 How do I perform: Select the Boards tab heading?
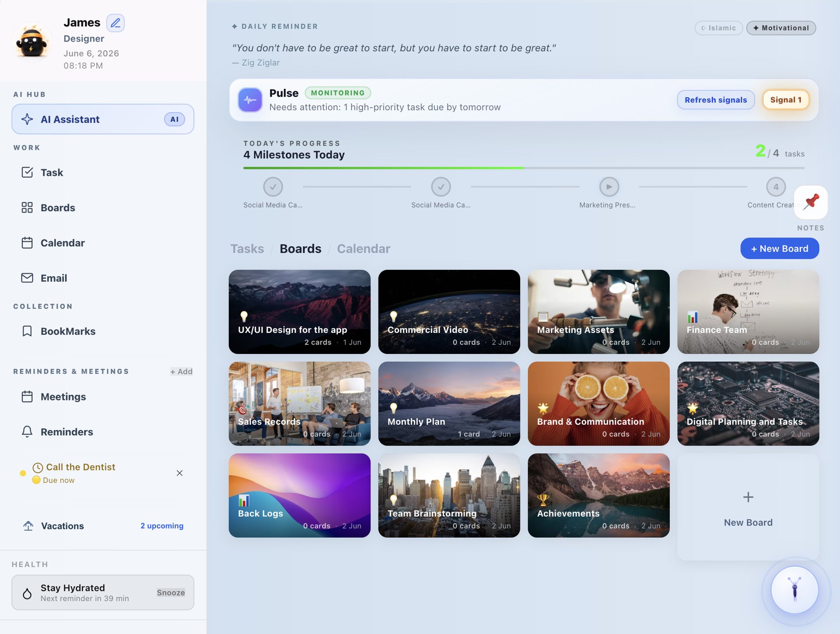coord(301,249)
